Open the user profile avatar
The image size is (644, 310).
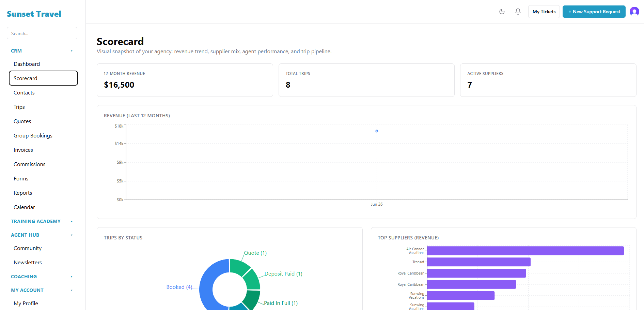coord(634,12)
